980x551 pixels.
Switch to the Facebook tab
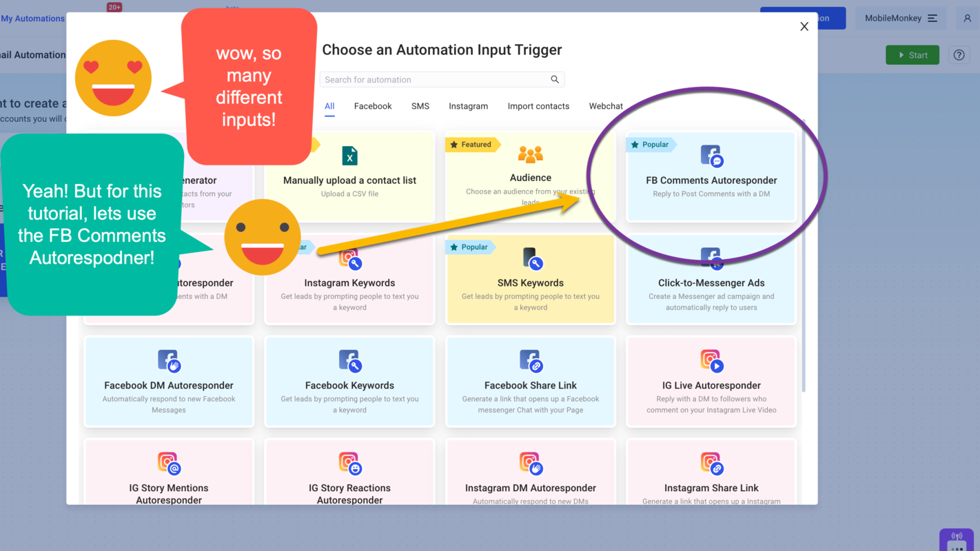click(x=372, y=106)
